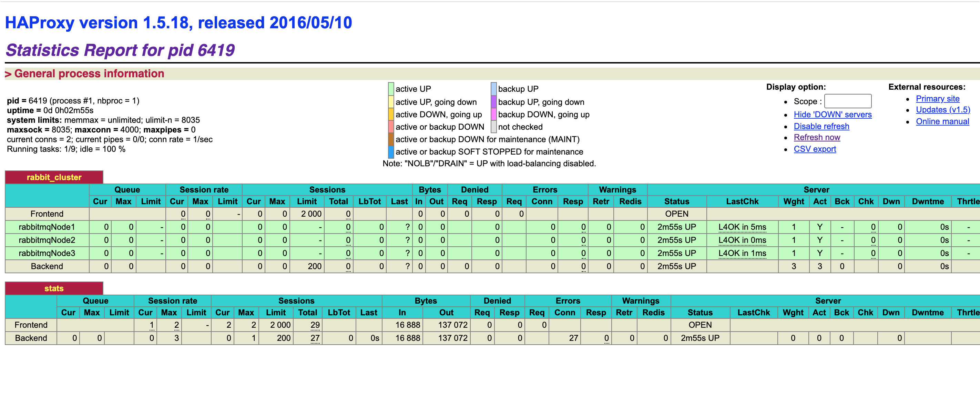Image resolution: width=980 pixels, height=394 pixels.
Task: Click the active UP, going down yellow swatch
Action: pos(391,102)
